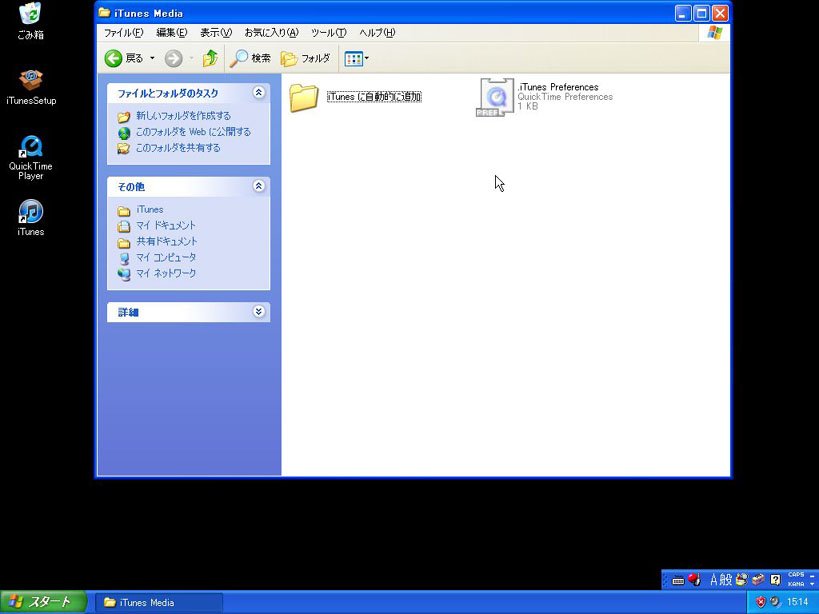819x614 pixels.
Task: Select the iTunes Preferences file icon
Action: [x=495, y=97]
